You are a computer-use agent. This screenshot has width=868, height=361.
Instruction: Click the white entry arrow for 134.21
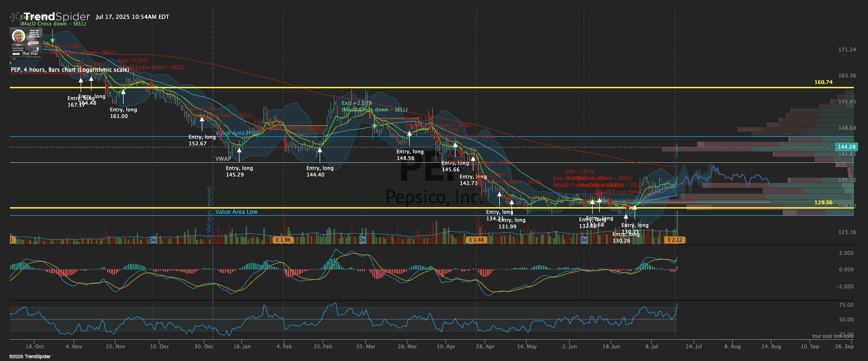[499, 198]
